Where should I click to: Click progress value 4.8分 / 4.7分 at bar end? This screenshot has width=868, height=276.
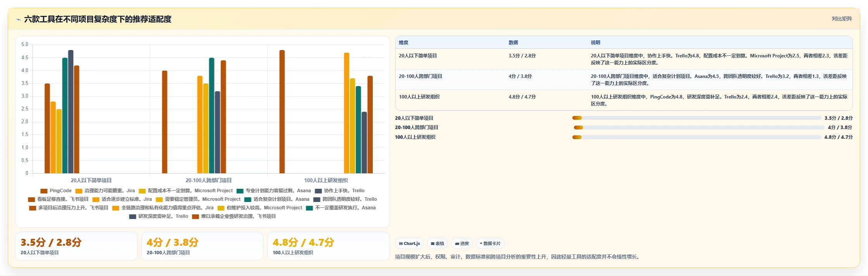pyautogui.click(x=839, y=137)
